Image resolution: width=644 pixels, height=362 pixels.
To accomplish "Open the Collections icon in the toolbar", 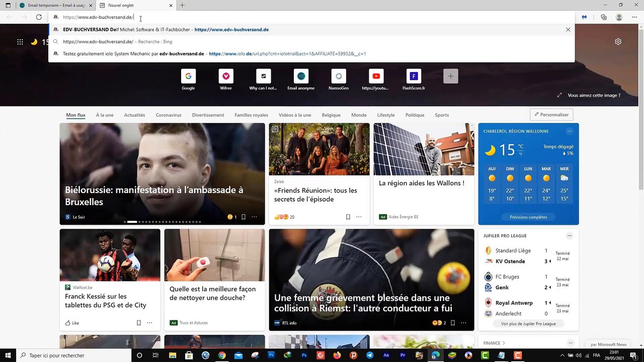I will click(x=604, y=17).
